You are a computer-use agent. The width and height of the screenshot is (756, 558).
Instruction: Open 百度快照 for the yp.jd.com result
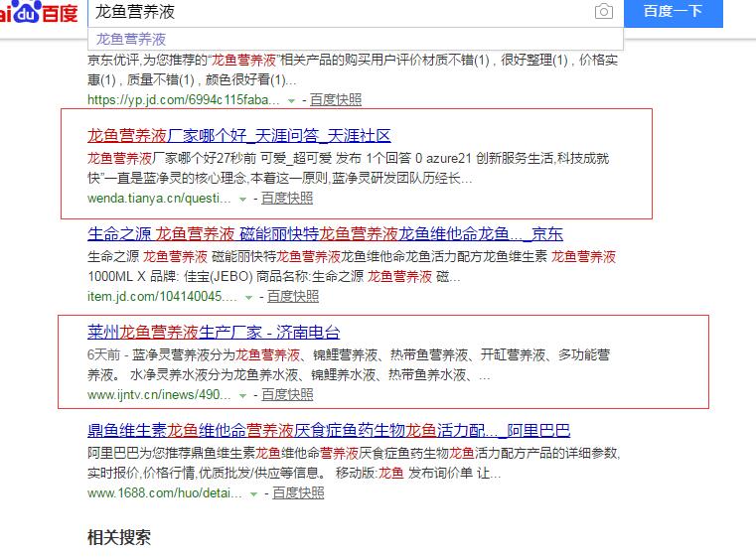336,99
